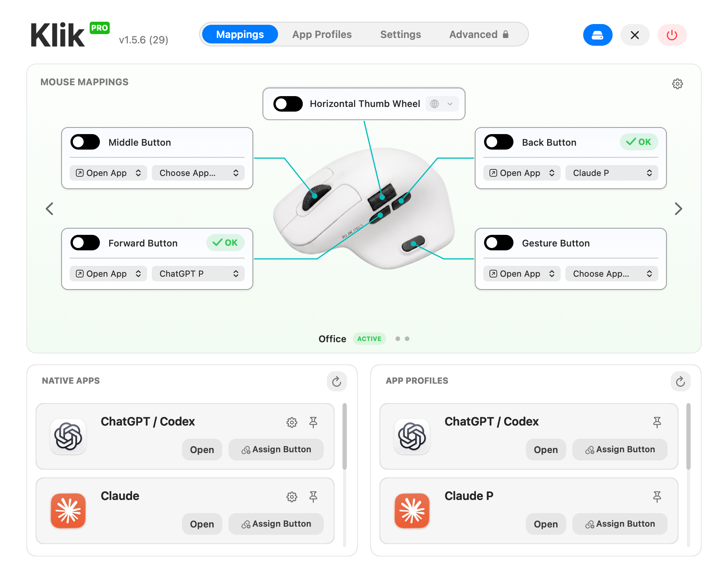728x572 pixels.
Task: Toggle the Back Button switch
Action: (x=499, y=142)
